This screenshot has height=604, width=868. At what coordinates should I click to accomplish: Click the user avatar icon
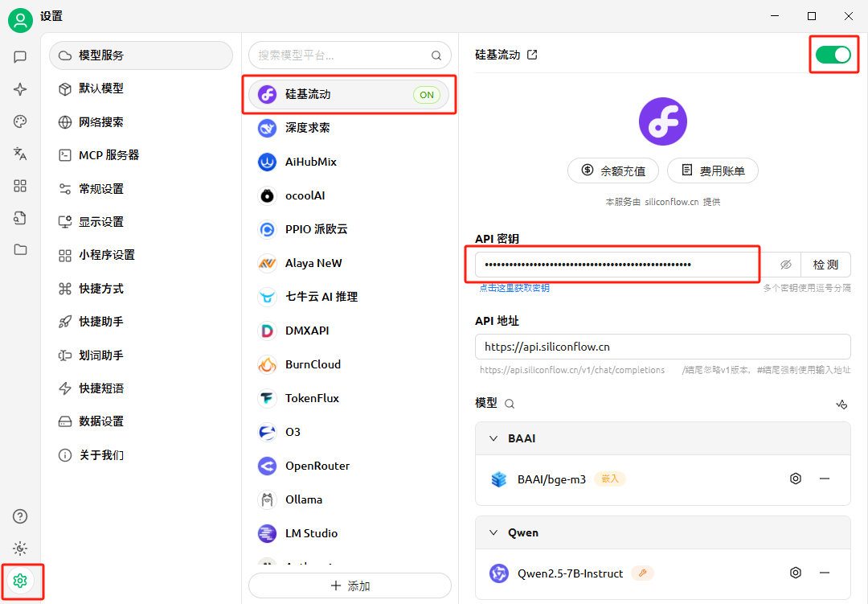tap(20, 20)
